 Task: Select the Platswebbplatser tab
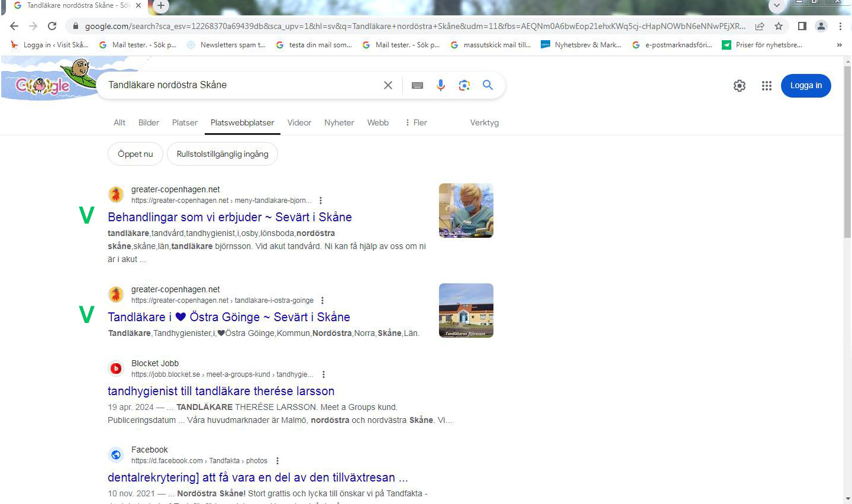[x=243, y=122]
